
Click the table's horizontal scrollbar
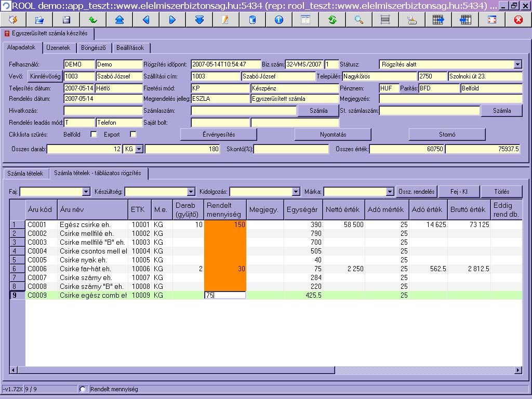[265, 370]
